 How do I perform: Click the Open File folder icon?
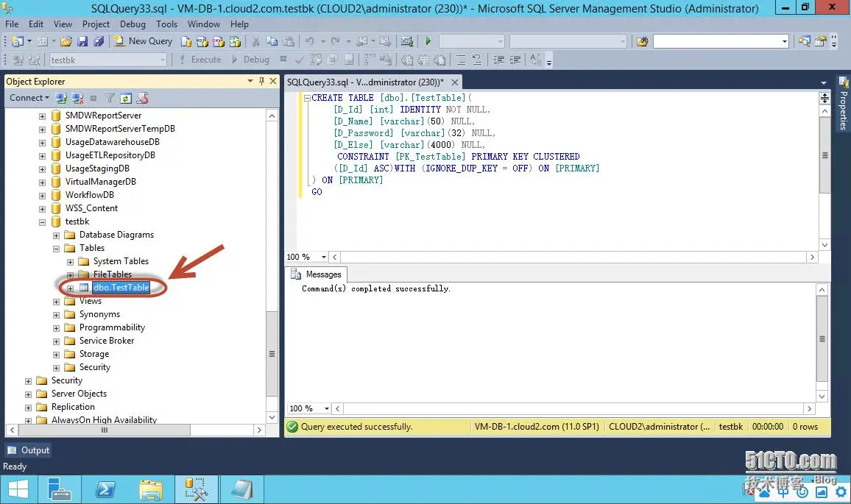[66, 41]
